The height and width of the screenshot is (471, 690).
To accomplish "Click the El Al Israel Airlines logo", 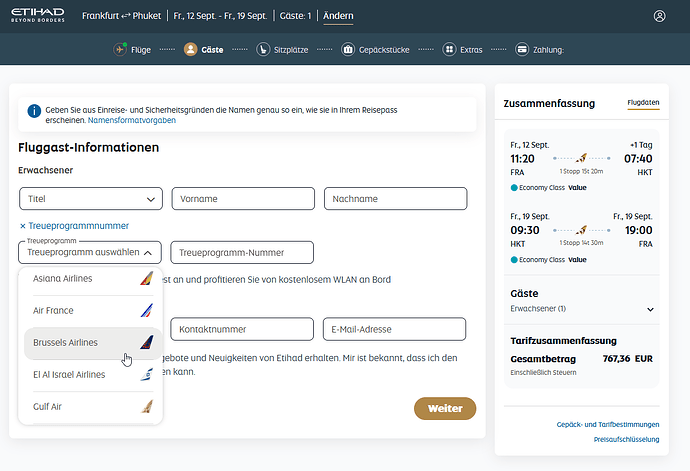I will tap(147, 375).
